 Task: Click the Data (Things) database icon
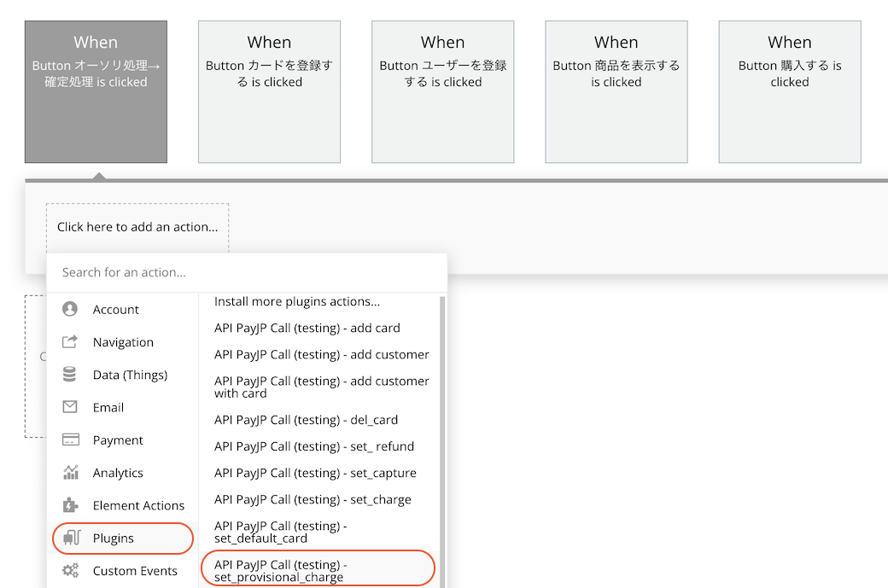[70, 374]
